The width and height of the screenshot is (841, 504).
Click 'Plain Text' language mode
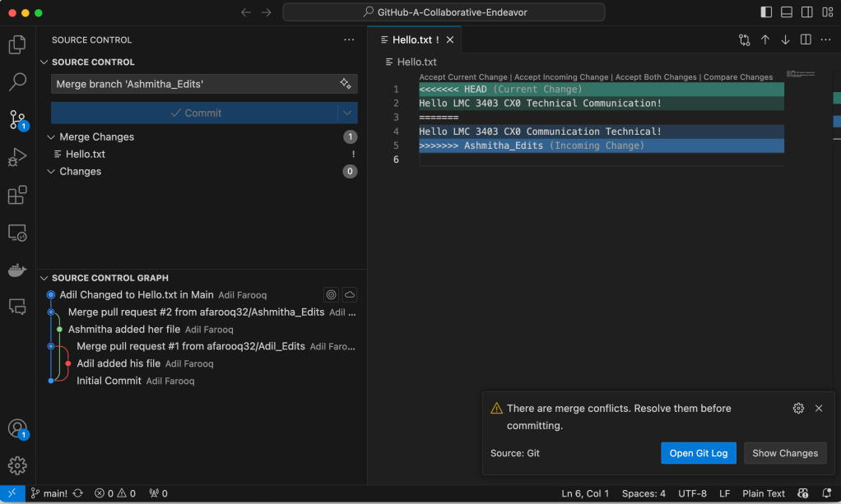[763, 493]
